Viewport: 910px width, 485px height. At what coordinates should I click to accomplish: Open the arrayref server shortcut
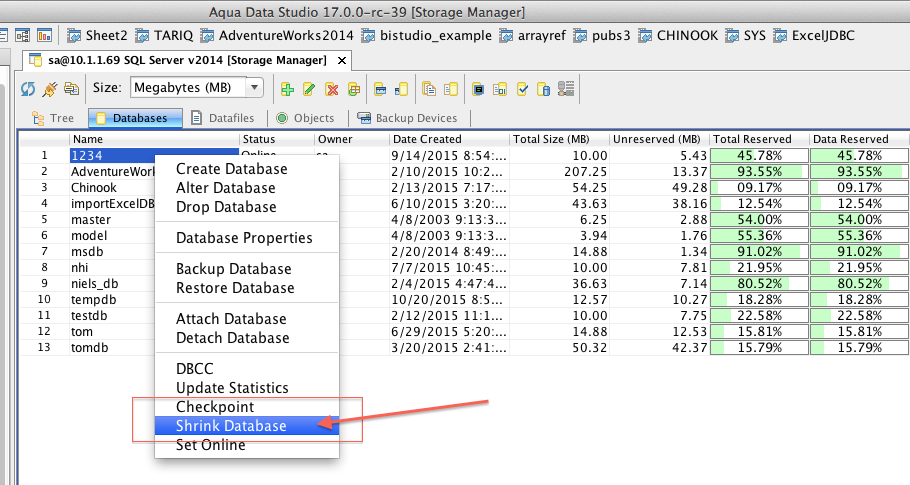pyautogui.click(x=532, y=35)
